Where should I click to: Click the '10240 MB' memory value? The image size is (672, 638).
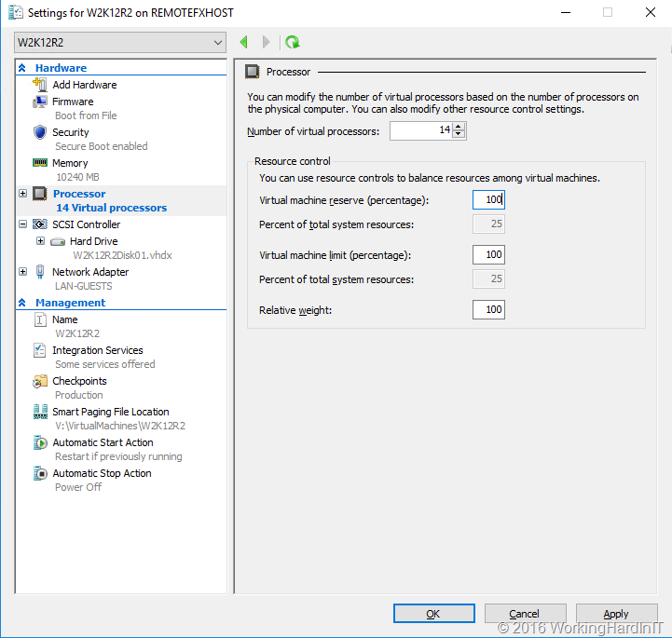[77, 177]
